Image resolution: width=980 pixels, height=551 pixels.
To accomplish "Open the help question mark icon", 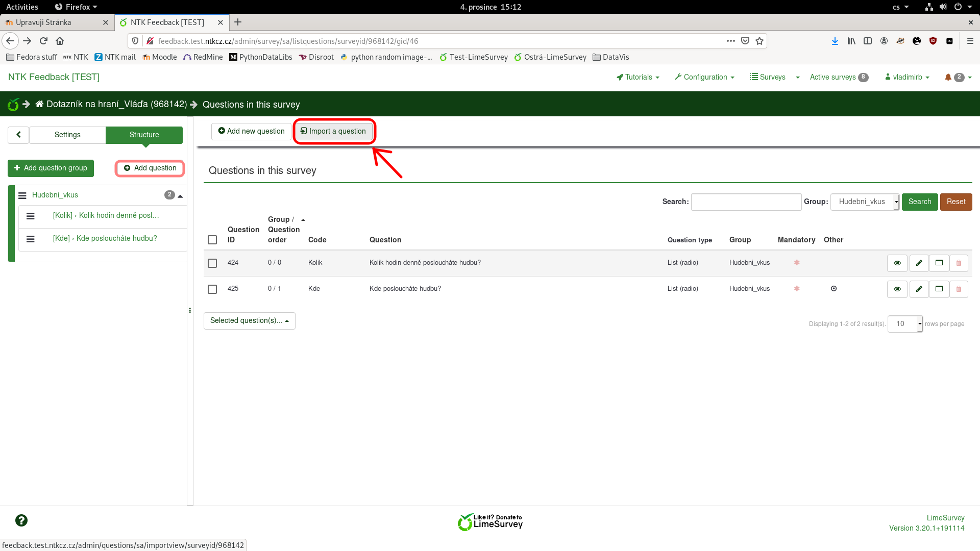I will point(21,520).
